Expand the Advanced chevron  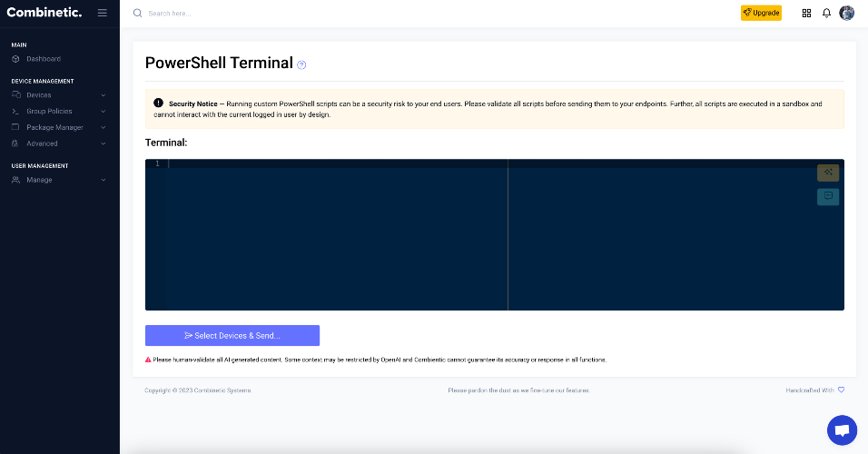pyautogui.click(x=104, y=143)
